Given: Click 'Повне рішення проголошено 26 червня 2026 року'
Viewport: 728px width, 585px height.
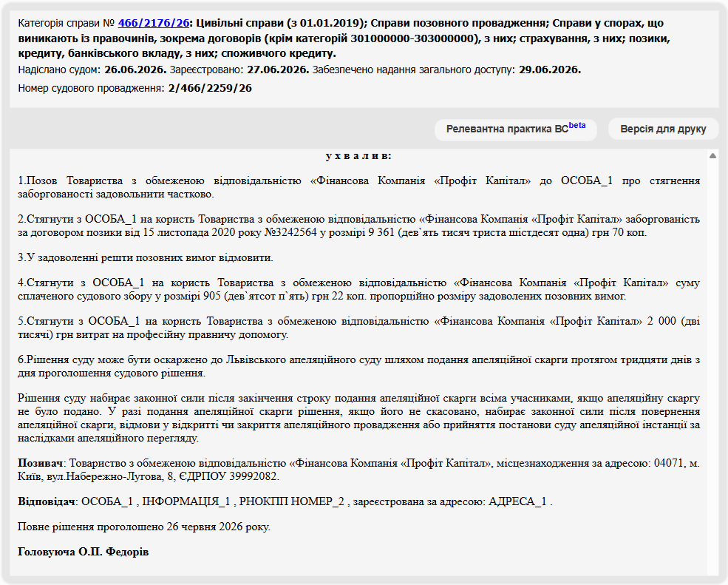Looking at the screenshot, I should pos(144,527).
